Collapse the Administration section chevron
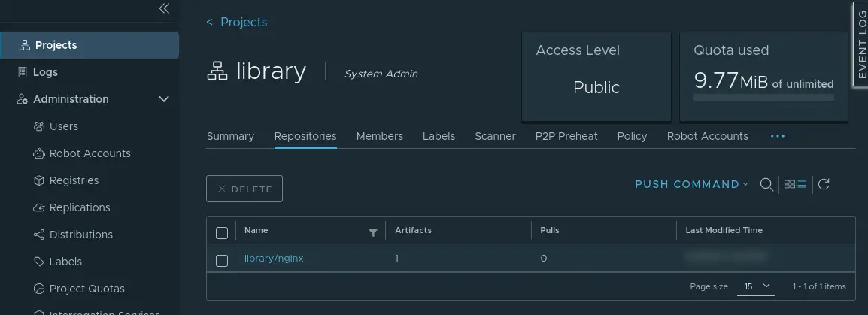 [x=164, y=100]
